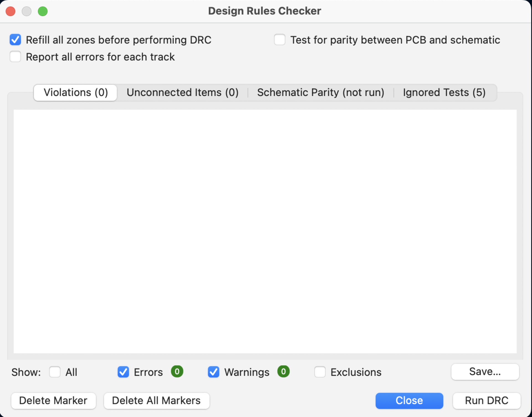Screen dimensions: 532x417
Task: Toggle the Errors filter checkbox
Action: [x=123, y=372]
